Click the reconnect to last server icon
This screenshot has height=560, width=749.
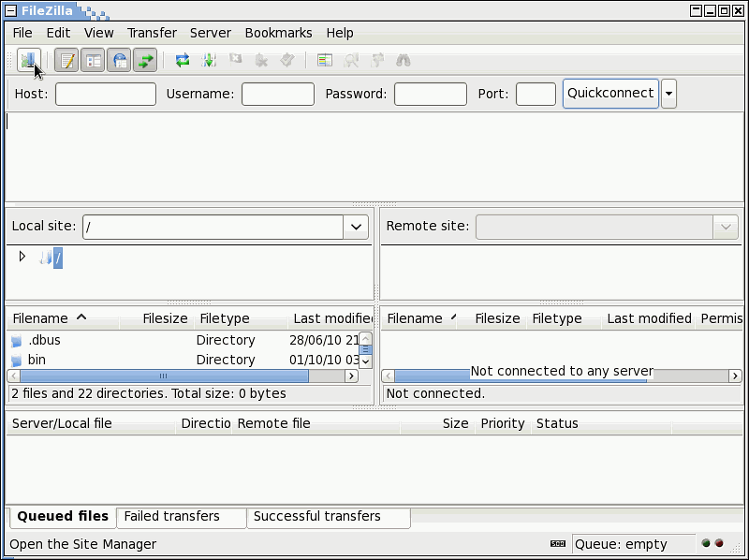(287, 60)
